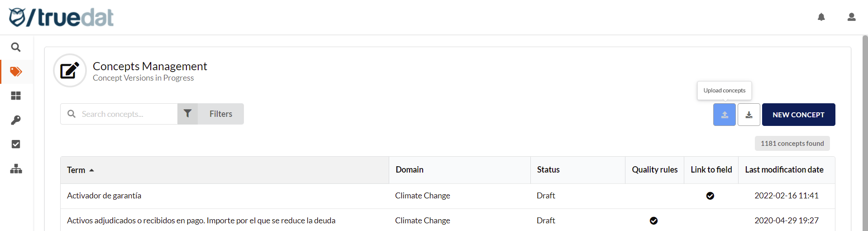Open the grid dashboard sidebar icon
The height and width of the screenshot is (231, 868).
tap(16, 96)
